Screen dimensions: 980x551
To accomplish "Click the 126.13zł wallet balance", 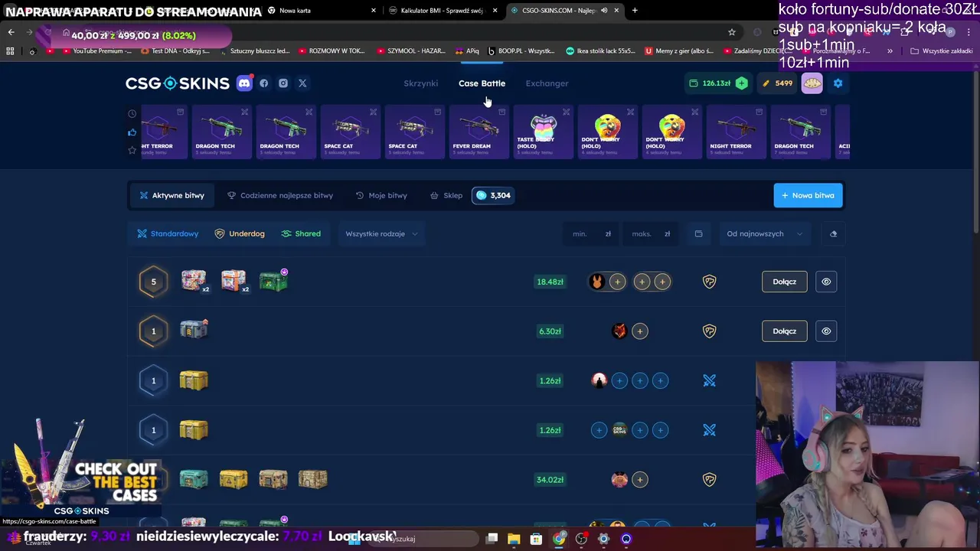I will (x=710, y=83).
